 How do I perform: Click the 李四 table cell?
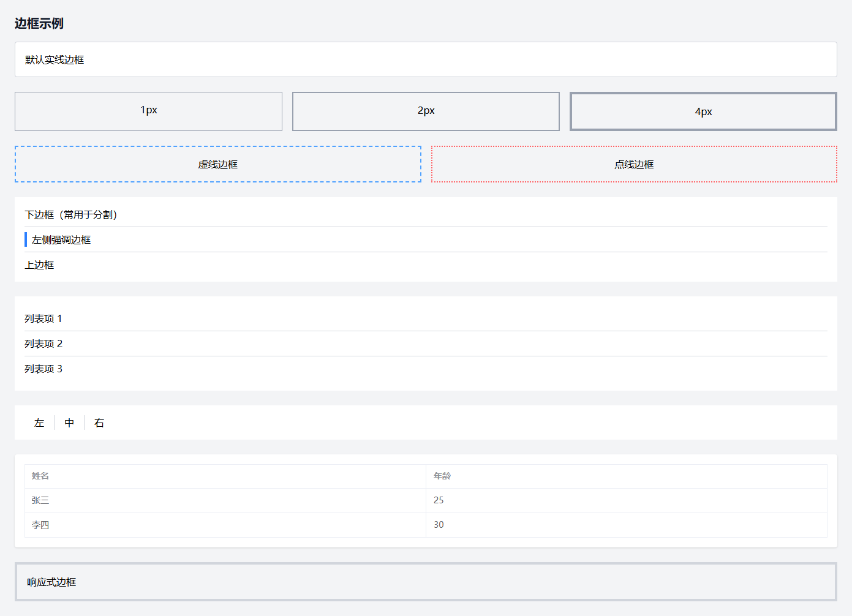(x=225, y=525)
